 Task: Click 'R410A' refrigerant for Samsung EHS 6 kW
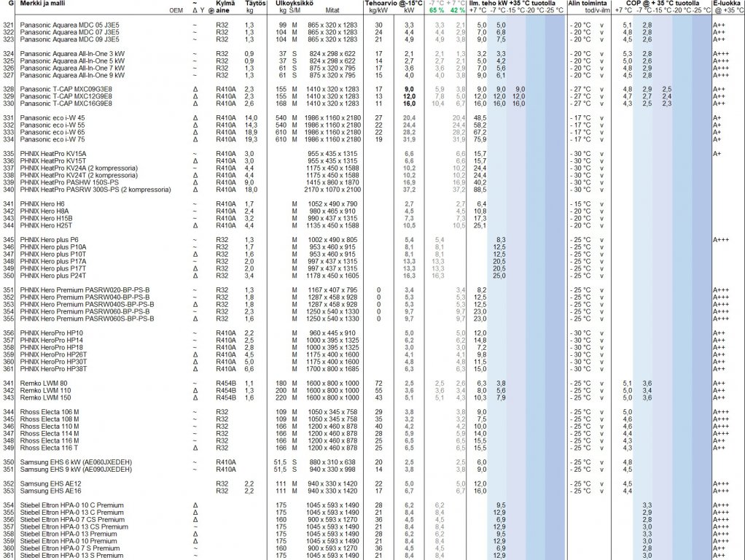point(226,462)
